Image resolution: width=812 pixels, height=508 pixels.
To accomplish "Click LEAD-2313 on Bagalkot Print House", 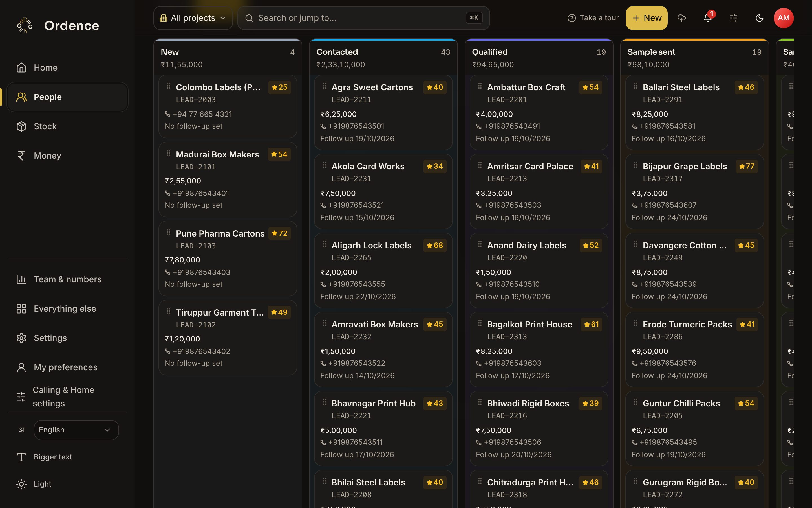I will pyautogui.click(x=507, y=337).
